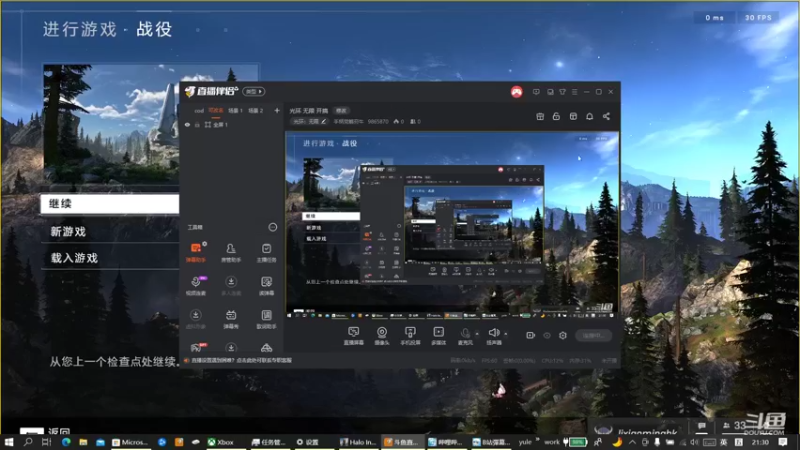Screen dimensions: 800x450
Task: Toggle the 麦克风 microphone
Action: coord(465,336)
